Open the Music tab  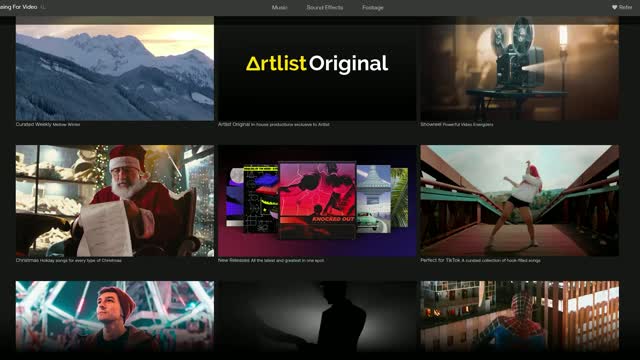280,7
